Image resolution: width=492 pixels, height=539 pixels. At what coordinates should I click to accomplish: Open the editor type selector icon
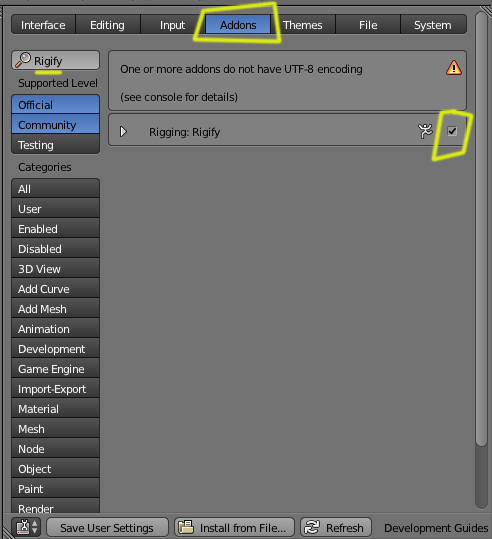click(x=23, y=527)
